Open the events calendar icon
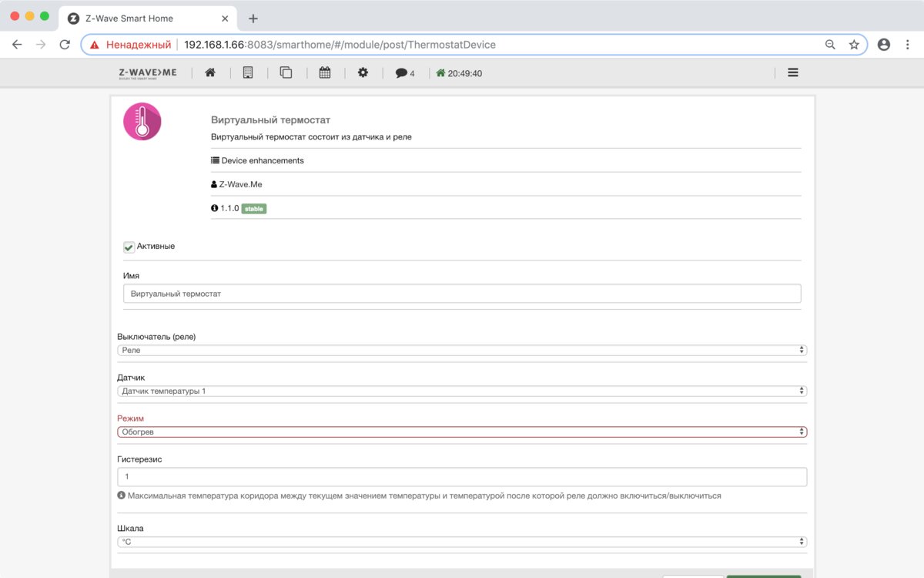Viewport: 924px width, 578px height. click(325, 72)
